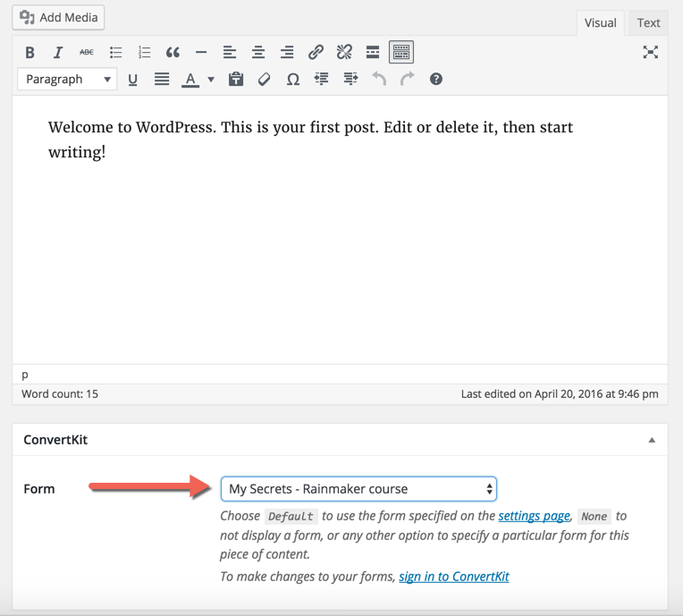
Task: Click paste as text clipboard icon
Action: tap(236, 80)
